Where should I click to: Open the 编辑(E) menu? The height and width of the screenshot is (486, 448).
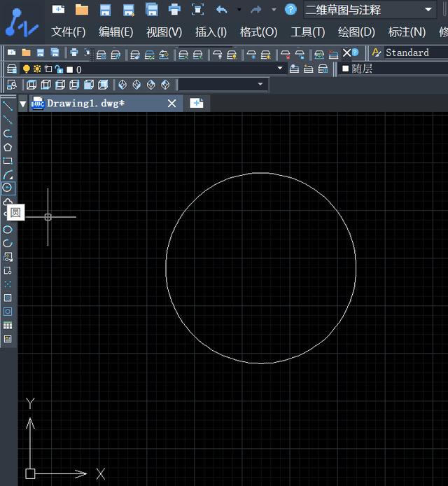[x=116, y=32]
